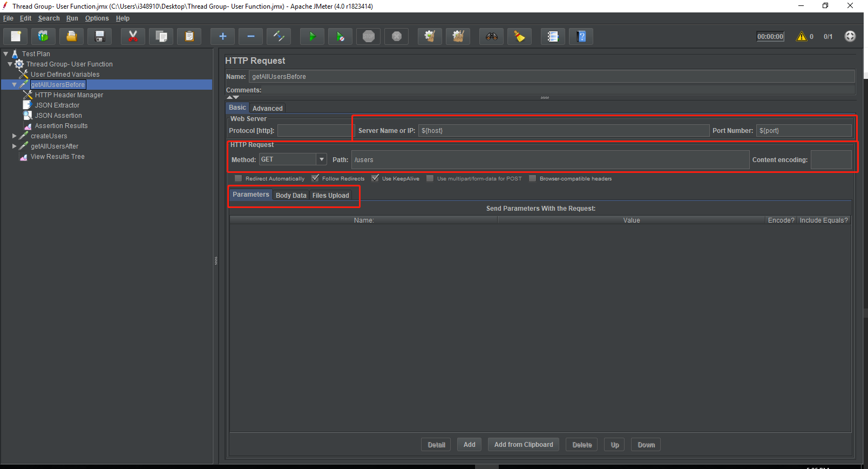868x469 pixels.
Task: Click the Shutdown test icon
Action: click(396, 36)
